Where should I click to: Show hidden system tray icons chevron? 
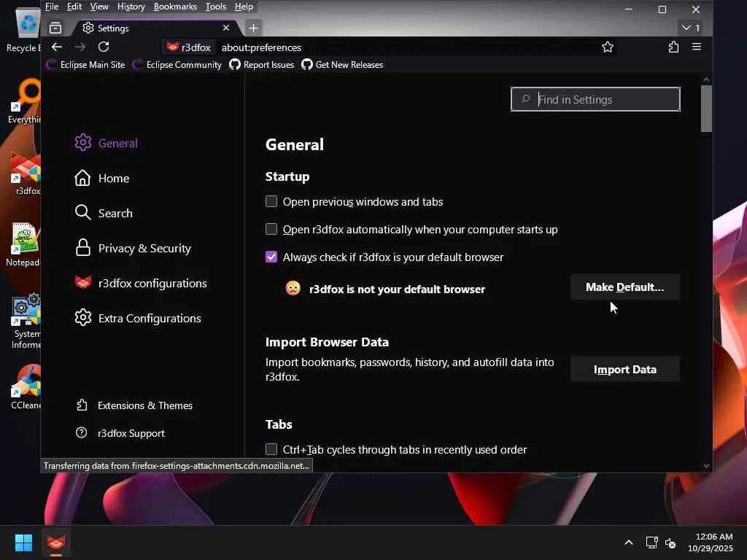[629, 542]
